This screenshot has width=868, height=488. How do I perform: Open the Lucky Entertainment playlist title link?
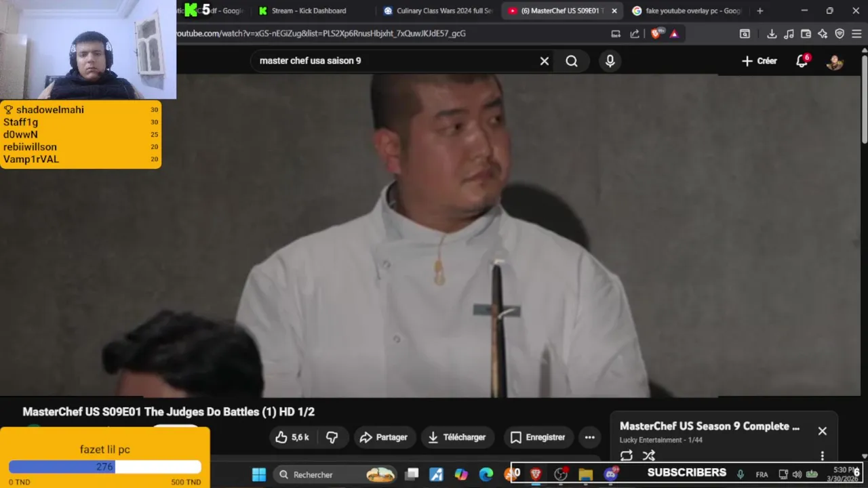tap(709, 426)
